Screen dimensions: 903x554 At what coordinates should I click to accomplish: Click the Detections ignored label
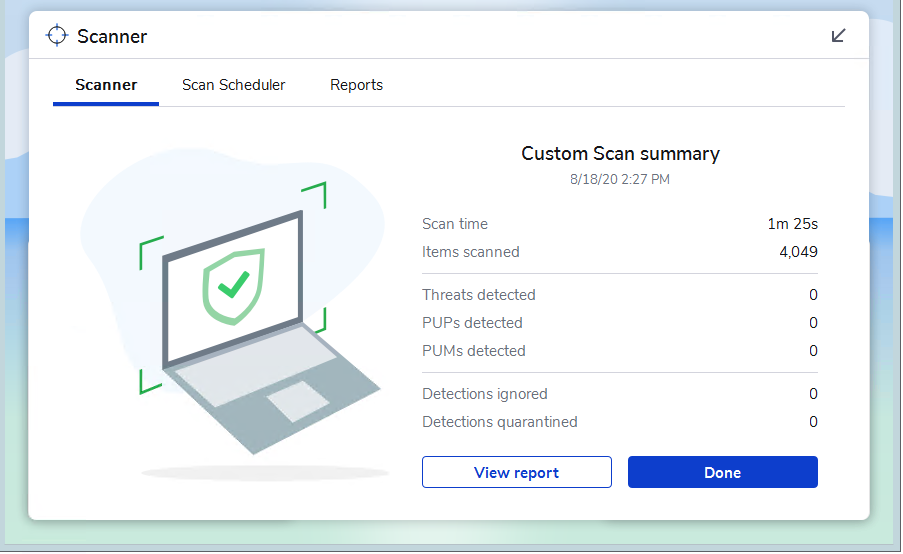pos(484,394)
